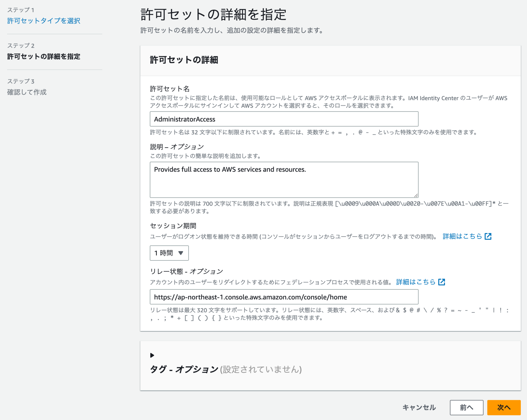Click the orange 次へ button
This screenshot has height=420, width=527.
click(504, 407)
